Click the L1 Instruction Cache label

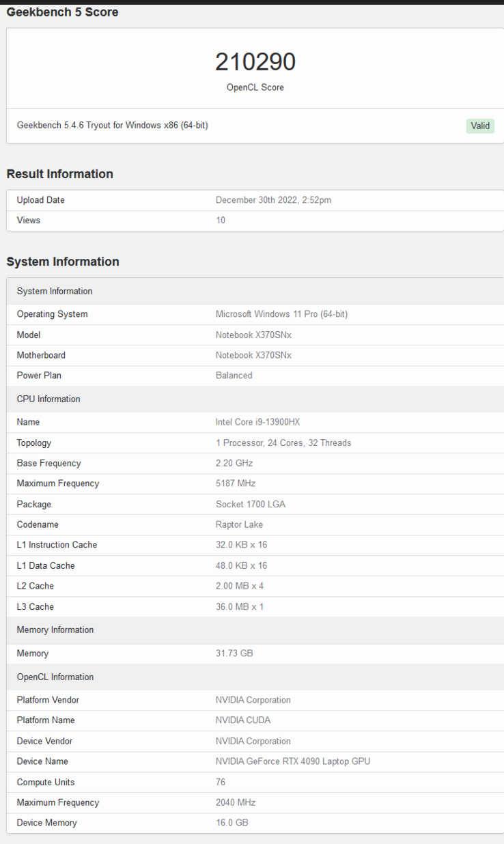57,544
